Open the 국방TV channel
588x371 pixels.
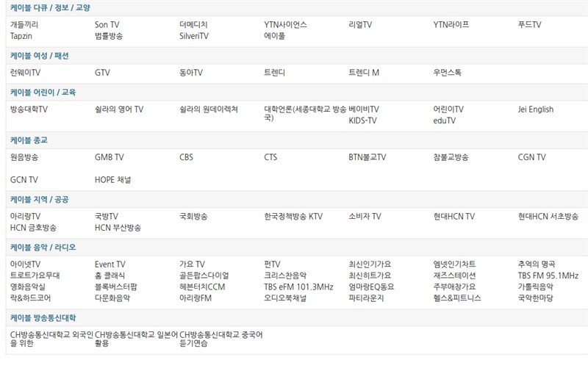tap(107, 217)
